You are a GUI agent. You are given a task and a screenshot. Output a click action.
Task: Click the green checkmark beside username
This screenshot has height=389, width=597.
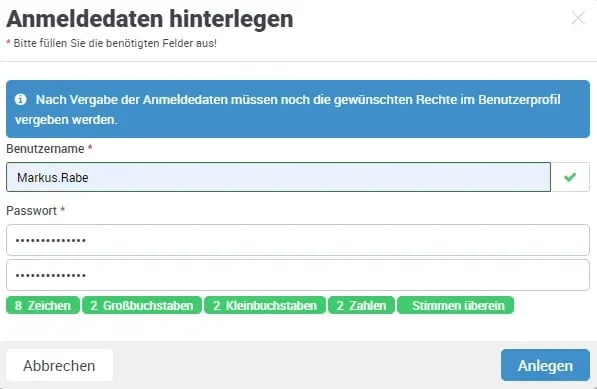point(570,177)
